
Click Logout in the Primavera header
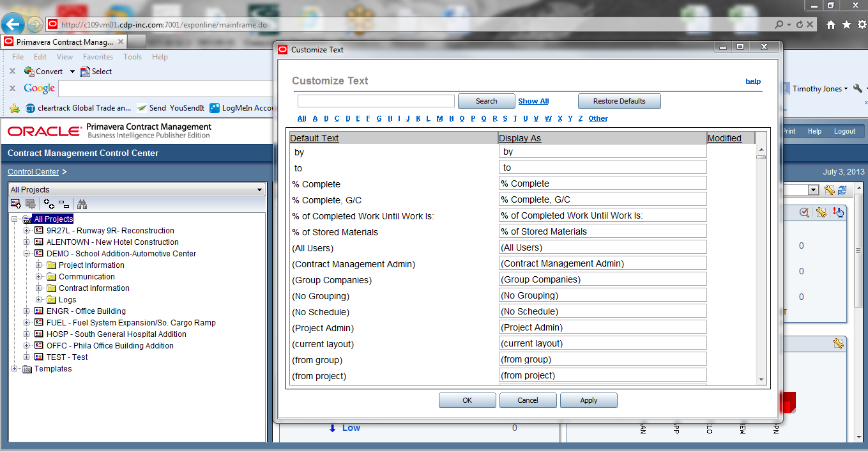coord(844,131)
